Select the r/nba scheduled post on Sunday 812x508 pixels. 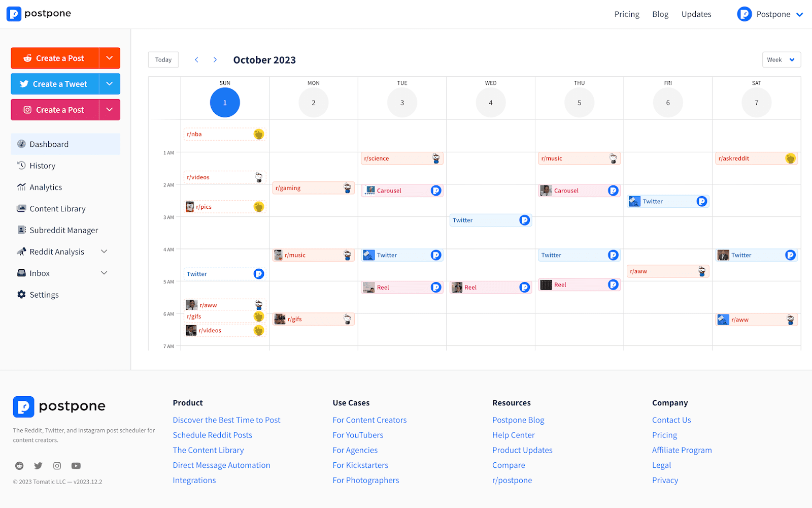(x=224, y=134)
